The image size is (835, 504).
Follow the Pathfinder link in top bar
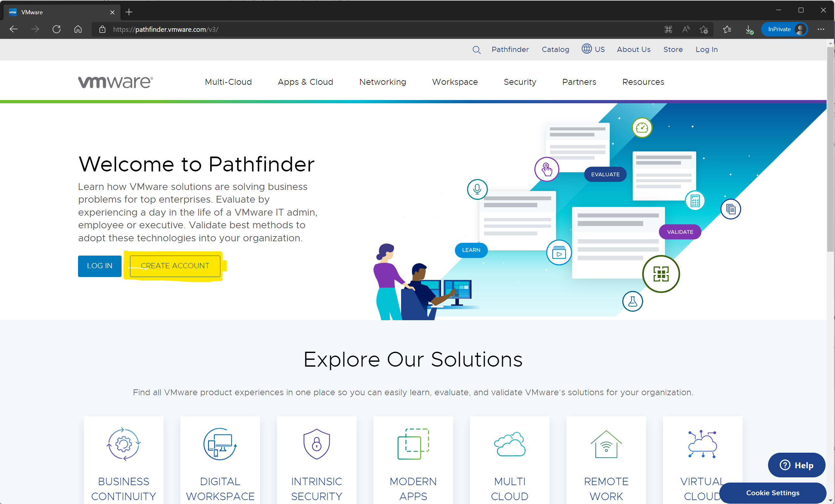(x=510, y=49)
